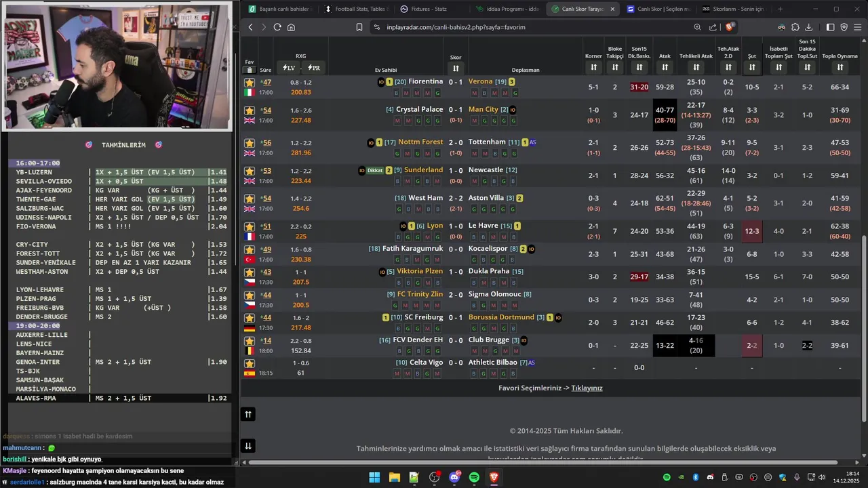Open the browser downloads icon
The height and width of the screenshot is (488, 868).
[x=810, y=27]
